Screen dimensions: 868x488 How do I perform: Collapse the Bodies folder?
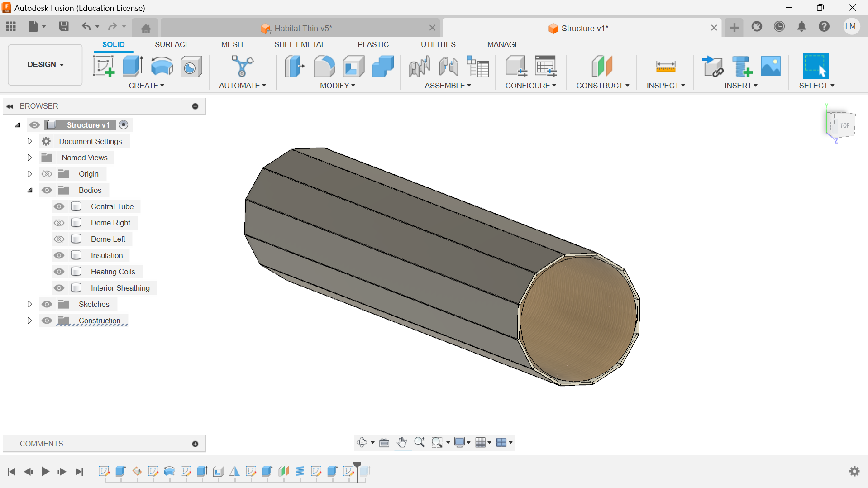point(30,190)
